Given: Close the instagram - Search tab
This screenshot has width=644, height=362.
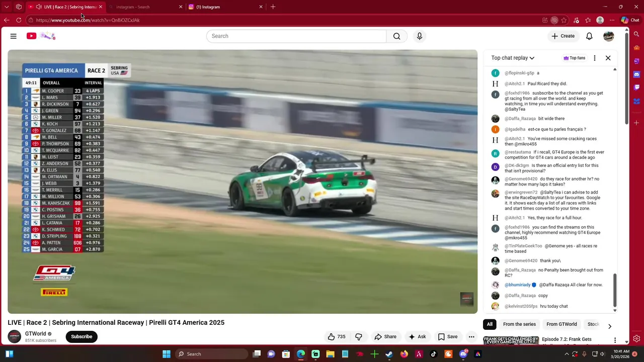Looking at the screenshot, I should pyautogui.click(x=181, y=7).
